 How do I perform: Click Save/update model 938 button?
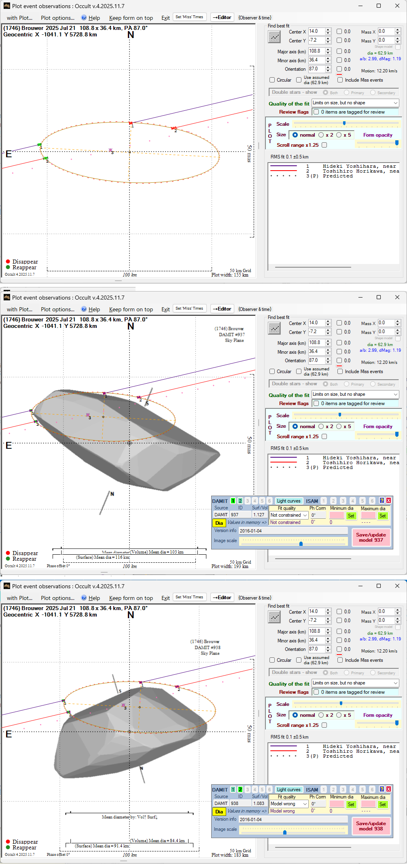371,826
